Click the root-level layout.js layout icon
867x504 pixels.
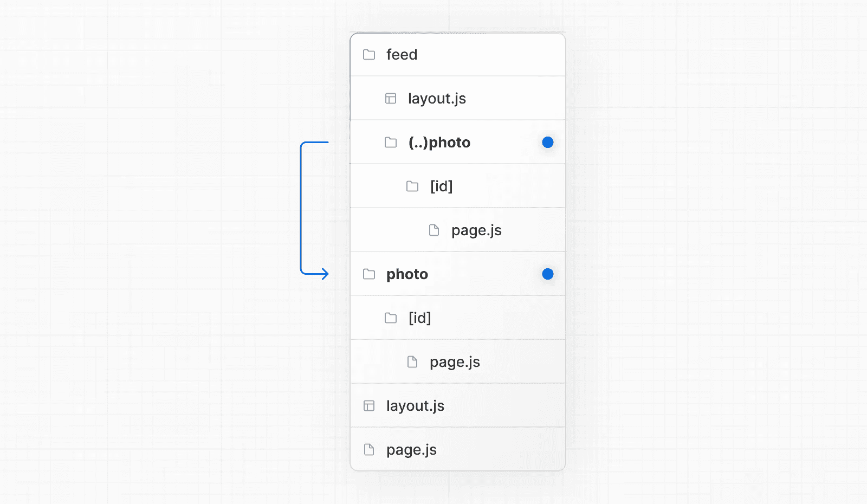(x=369, y=406)
